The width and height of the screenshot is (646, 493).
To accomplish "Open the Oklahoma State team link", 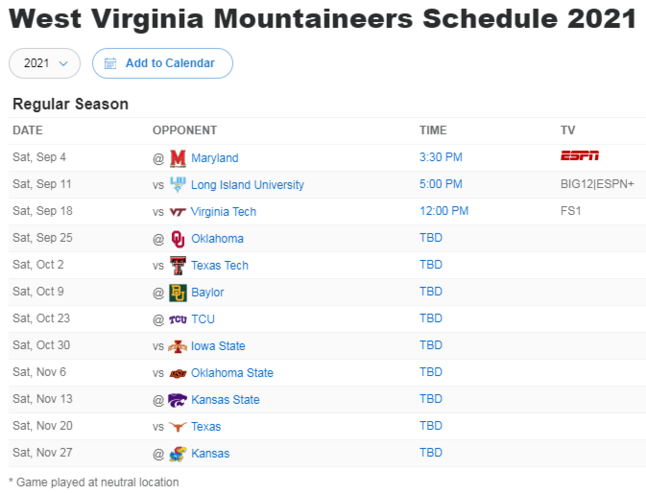I will (232, 373).
